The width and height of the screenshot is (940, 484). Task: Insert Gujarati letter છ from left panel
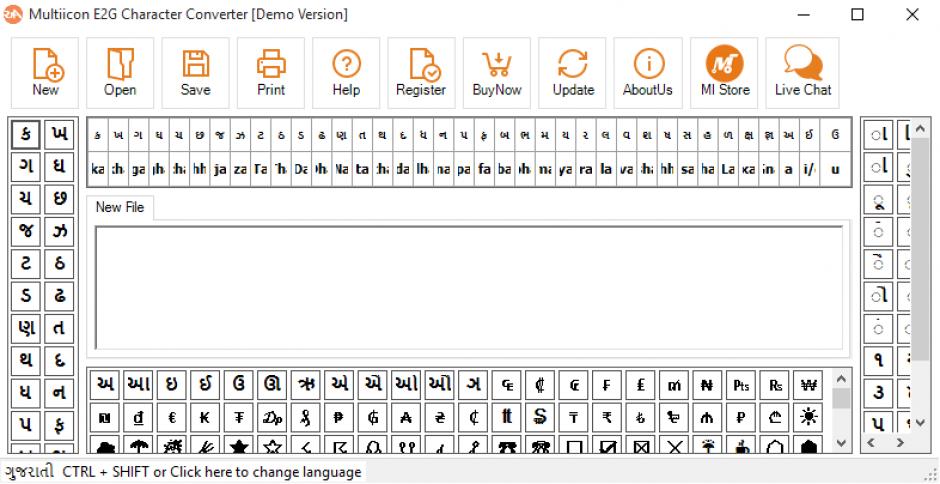point(59,199)
